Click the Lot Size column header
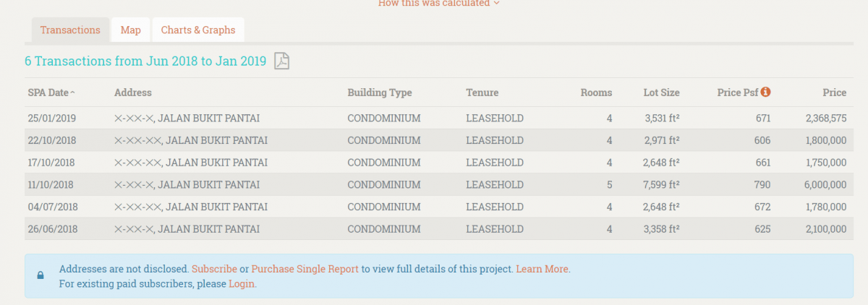868x305 pixels. [661, 93]
